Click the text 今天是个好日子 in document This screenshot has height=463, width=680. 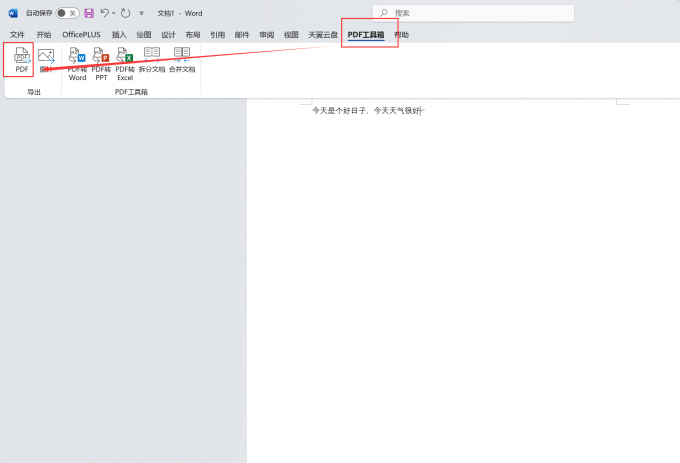[x=340, y=111]
